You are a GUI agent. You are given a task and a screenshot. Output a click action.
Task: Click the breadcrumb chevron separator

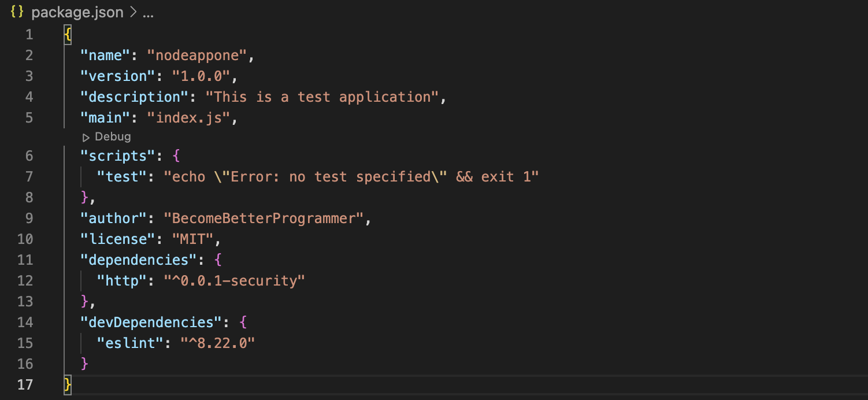coord(132,13)
